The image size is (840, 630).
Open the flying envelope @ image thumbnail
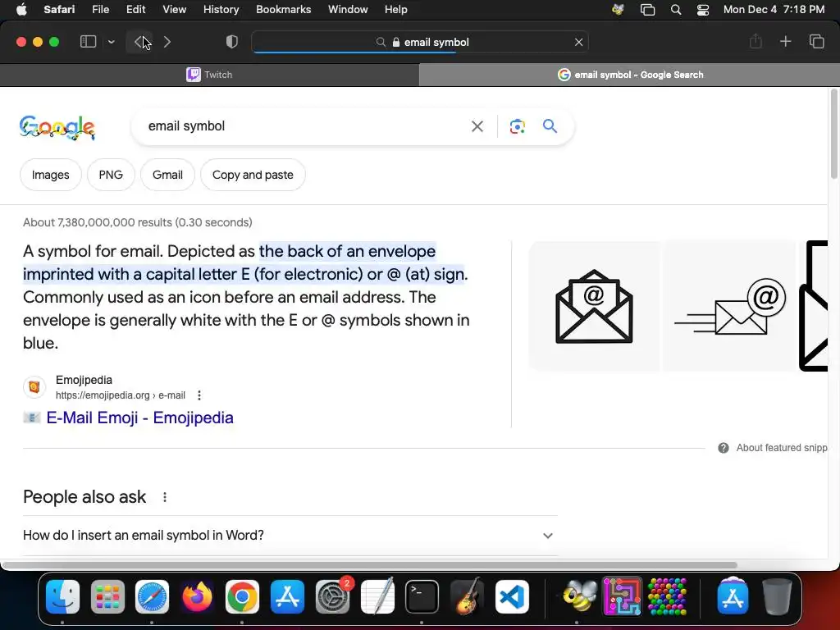point(729,306)
